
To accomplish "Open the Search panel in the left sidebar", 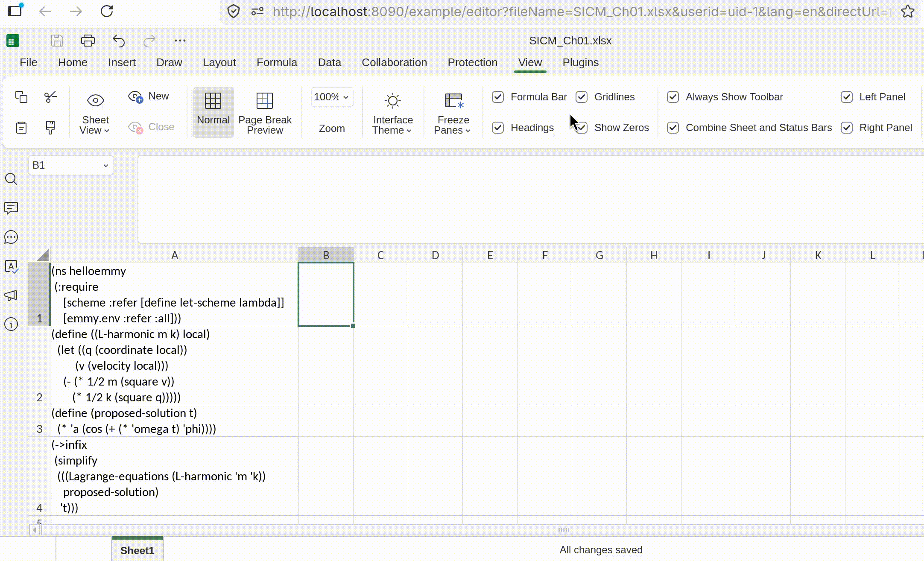I will coord(11,179).
